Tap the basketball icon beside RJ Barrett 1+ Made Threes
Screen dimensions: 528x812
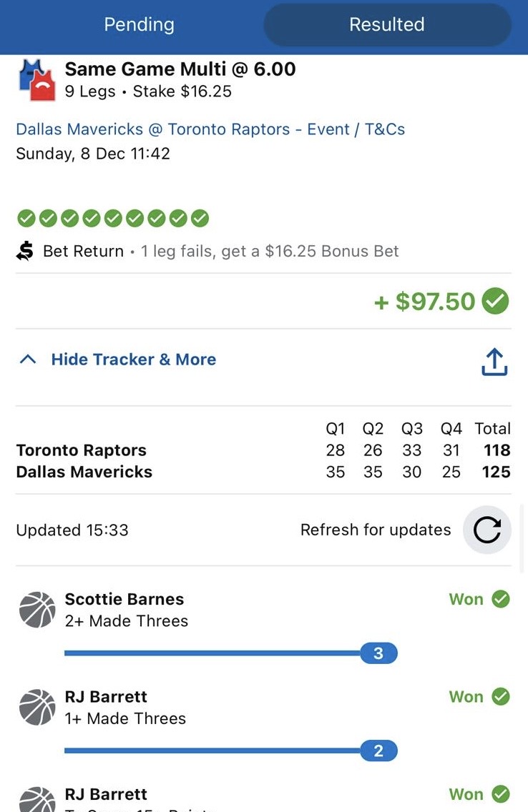(37, 708)
